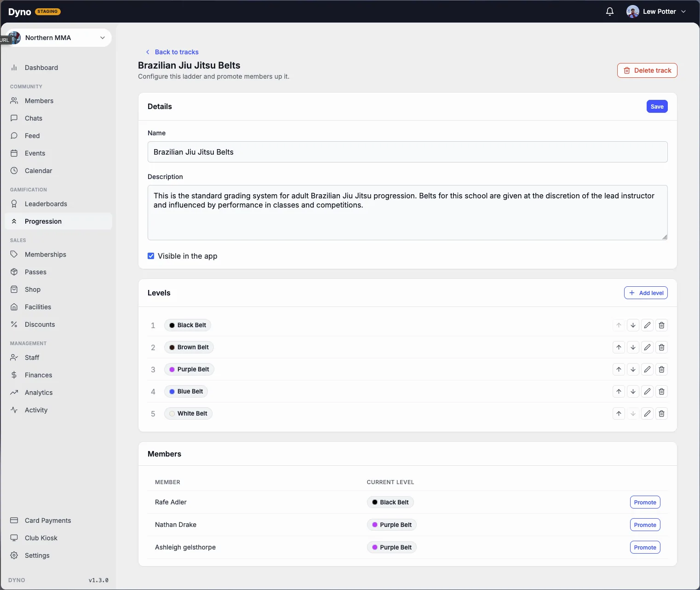The height and width of the screenshot is (590, 700).
Task: Click Back to tracks link
Action: point(172,52)
